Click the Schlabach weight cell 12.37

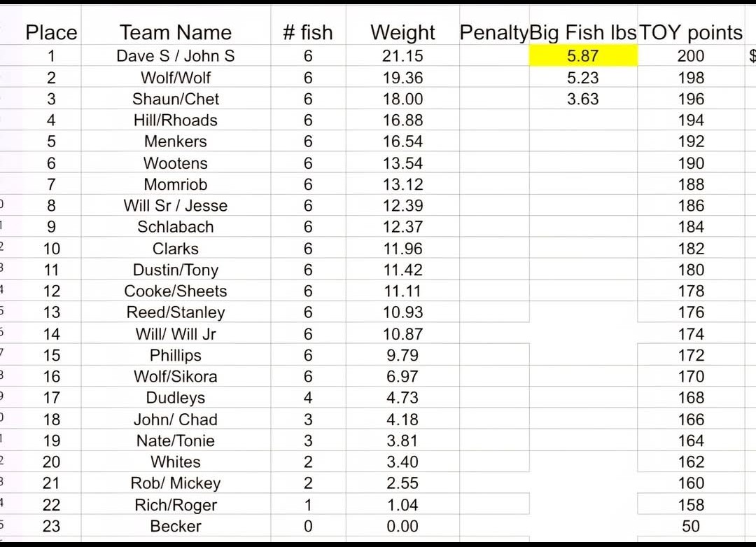click(x=402, y=227)
